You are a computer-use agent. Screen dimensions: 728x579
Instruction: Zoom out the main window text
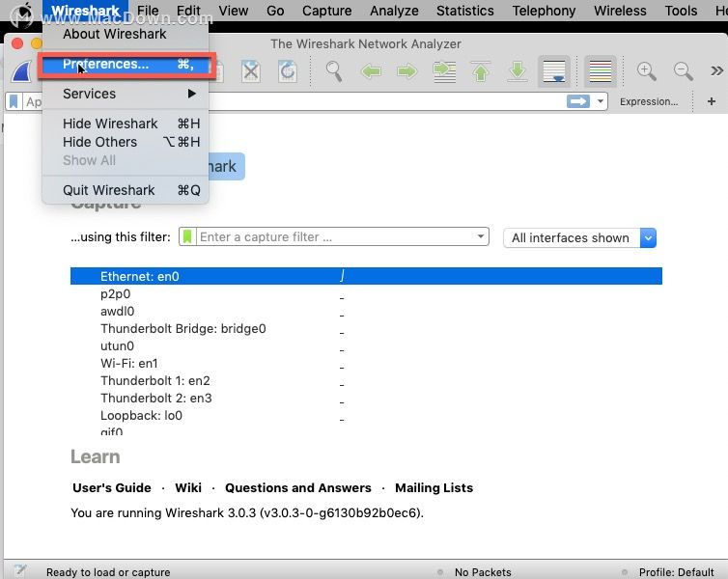[x=684, y=71]
